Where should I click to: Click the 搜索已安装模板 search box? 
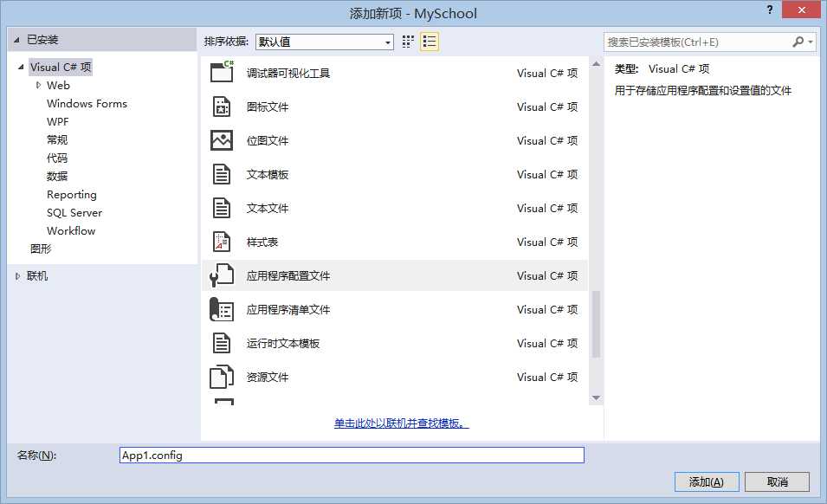pos(699,42)
